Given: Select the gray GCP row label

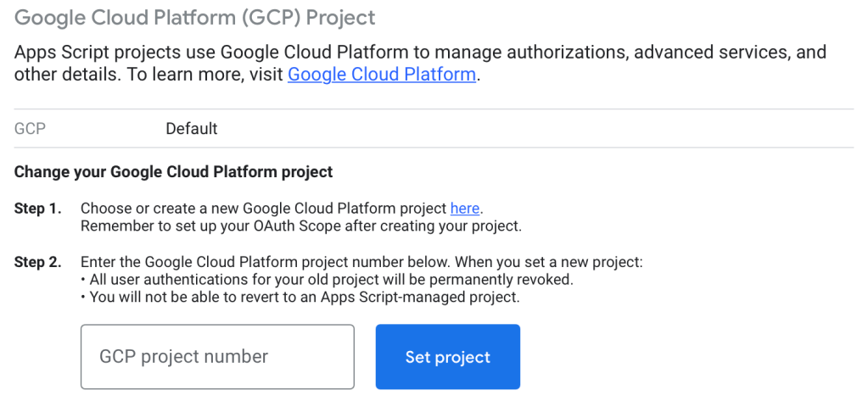Looking at the screenshot, I should click(x=30, y=129).
